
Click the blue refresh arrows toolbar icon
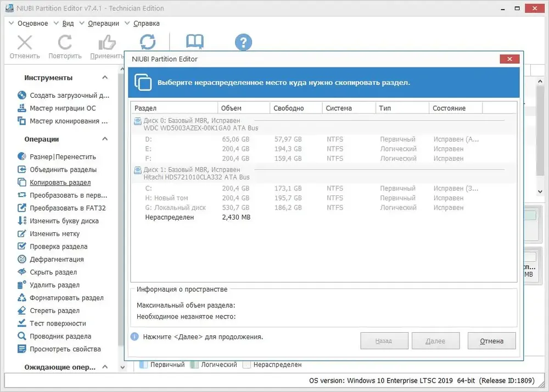(x=148, y=42)
